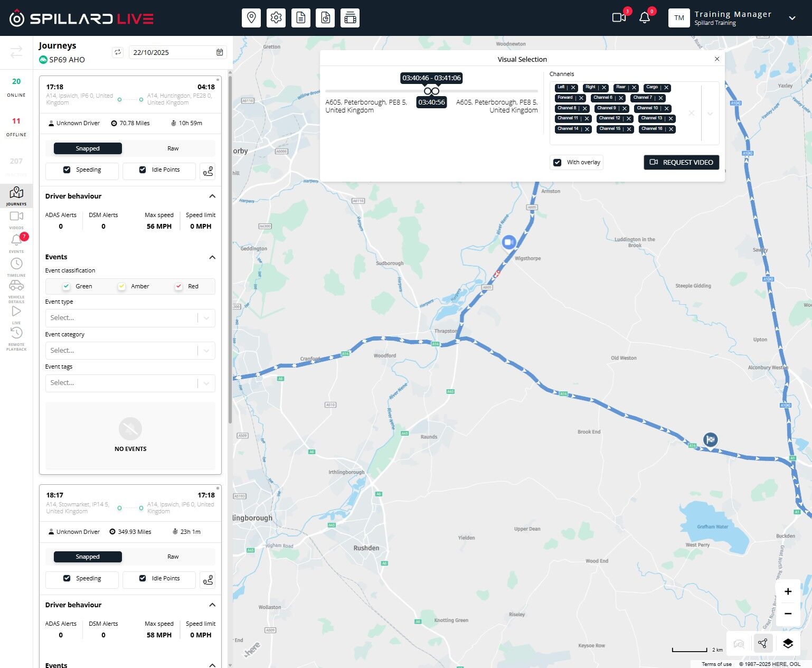Toggle the Green event classification checkbox

point(66,286)
